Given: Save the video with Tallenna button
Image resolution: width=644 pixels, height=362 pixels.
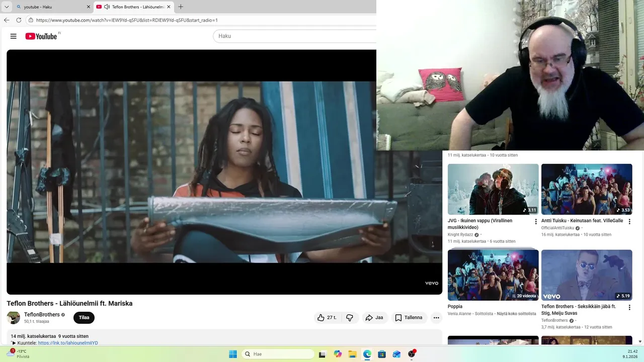Looking at the screenshot, I should pyautogui.click(x=409, y=318).
